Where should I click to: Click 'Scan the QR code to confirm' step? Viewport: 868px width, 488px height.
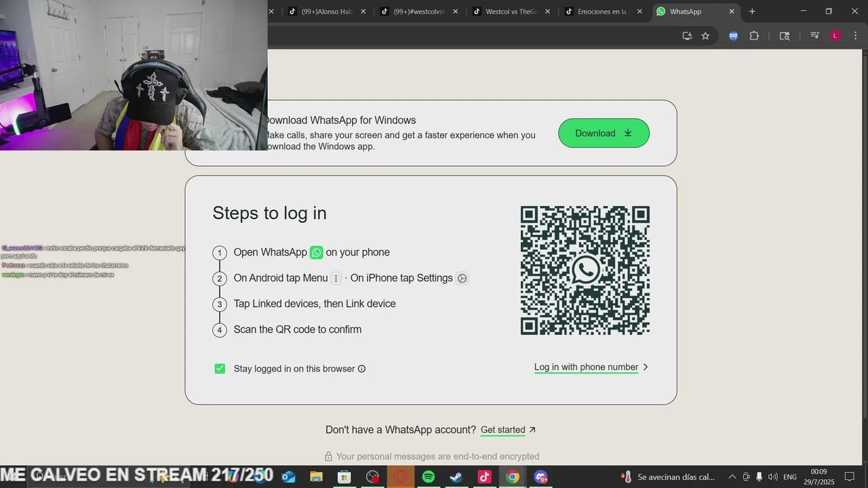pyautogui.click(x=298, y=329)
